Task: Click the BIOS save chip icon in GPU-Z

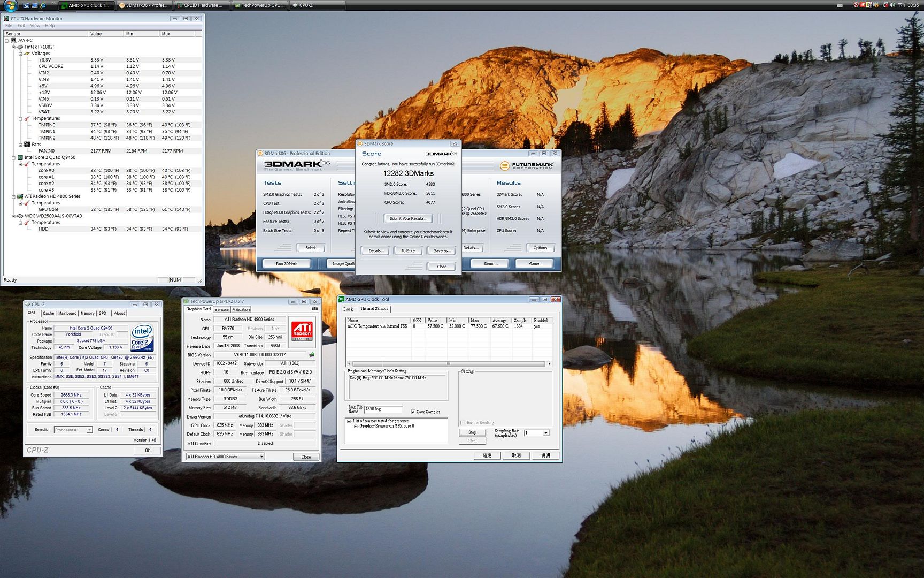Action: pos(312,354)
